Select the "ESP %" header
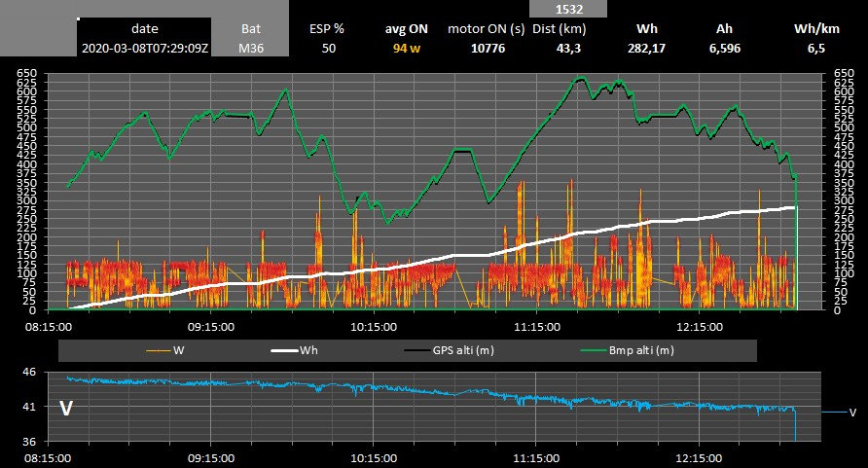The image size is (868, 468). point(327,29)
